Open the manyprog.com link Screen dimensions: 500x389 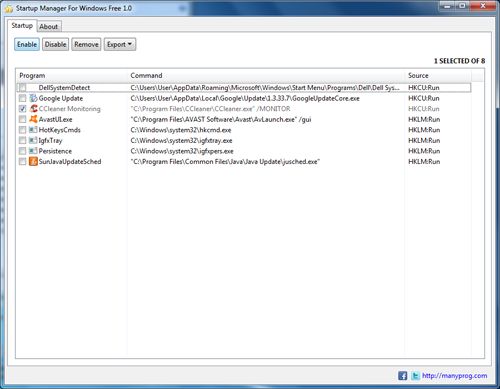click(455, 376)
